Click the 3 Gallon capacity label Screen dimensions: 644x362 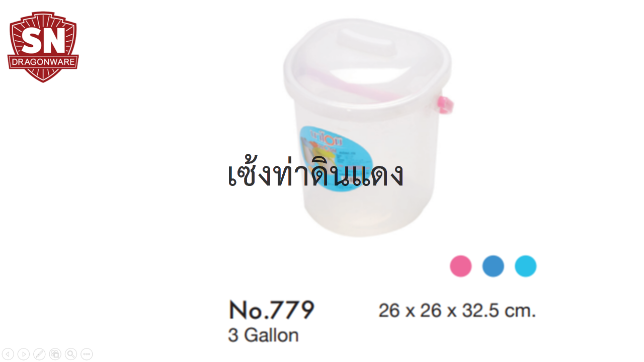point(263,335)
